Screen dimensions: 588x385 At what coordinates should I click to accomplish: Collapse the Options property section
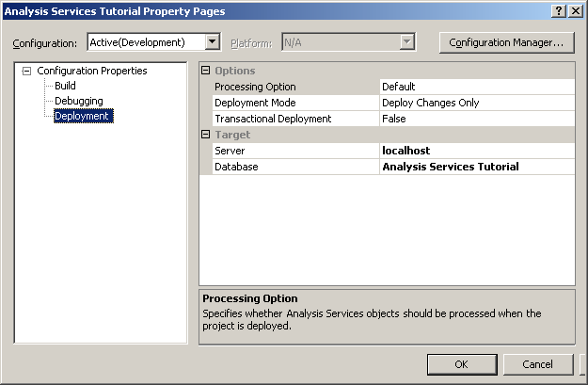click(x=206, y=71)
